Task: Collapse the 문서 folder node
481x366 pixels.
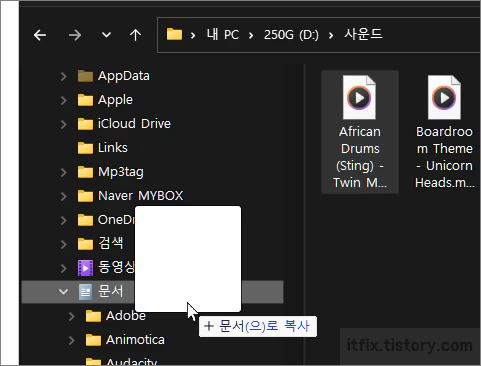Action: pyautogui.click(x=63, y=292)
